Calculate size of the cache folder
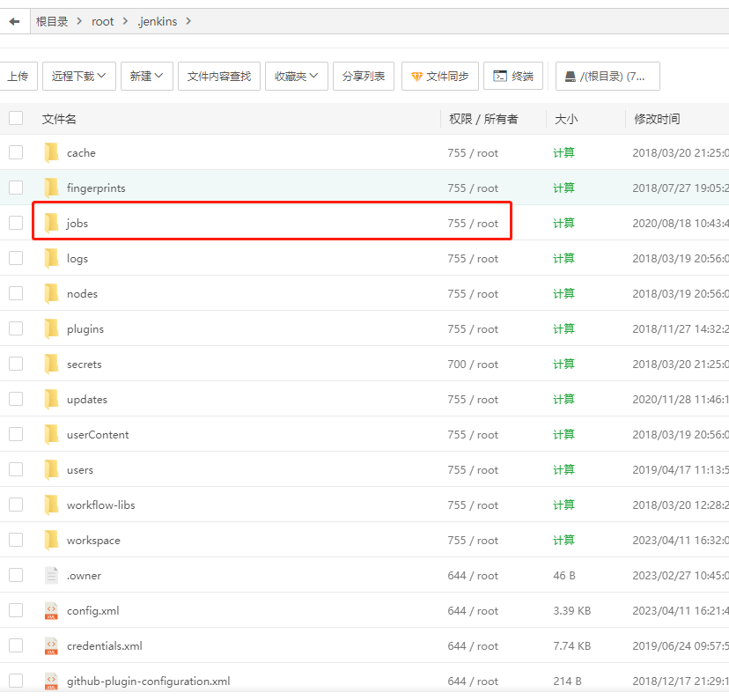The height and width of the screenshot is (700, 729). coord(564,153)
